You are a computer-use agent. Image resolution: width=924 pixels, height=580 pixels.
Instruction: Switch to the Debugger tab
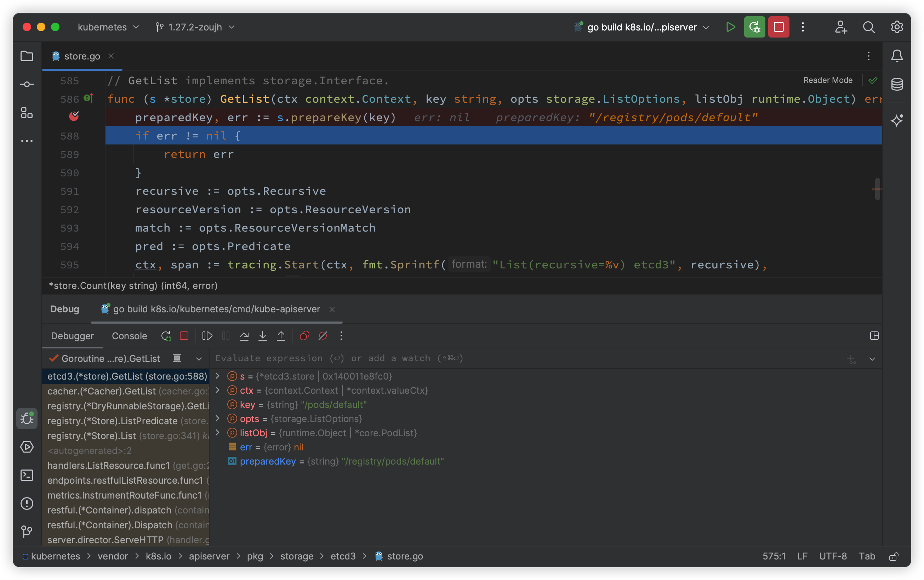point(72,336)
